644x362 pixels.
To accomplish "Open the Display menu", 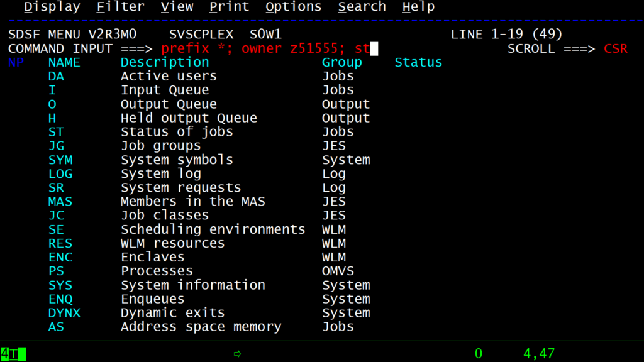I will point(52,6).
